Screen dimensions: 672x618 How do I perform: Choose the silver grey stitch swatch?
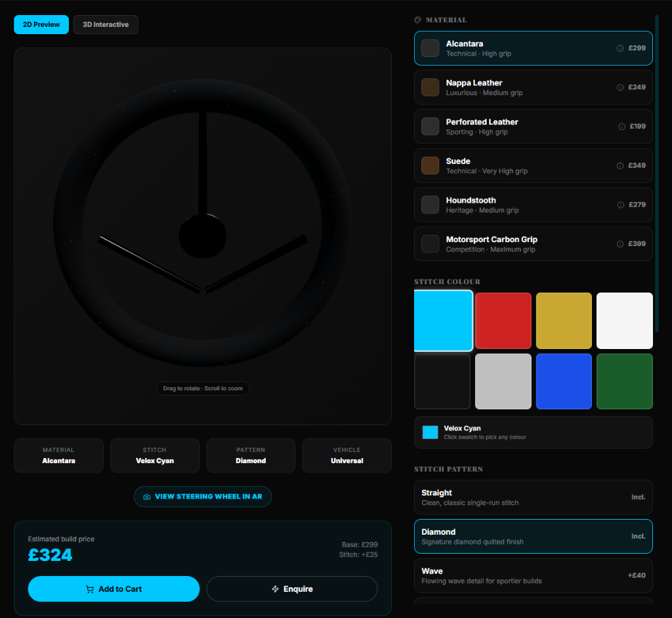[x=503, y=381]
